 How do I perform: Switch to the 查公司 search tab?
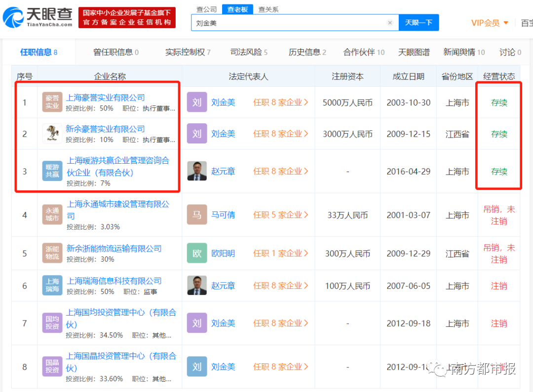tap(206, 9)
